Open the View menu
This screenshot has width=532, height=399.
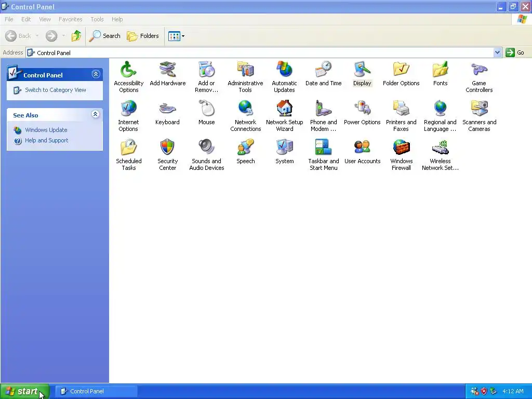point(45,19)
